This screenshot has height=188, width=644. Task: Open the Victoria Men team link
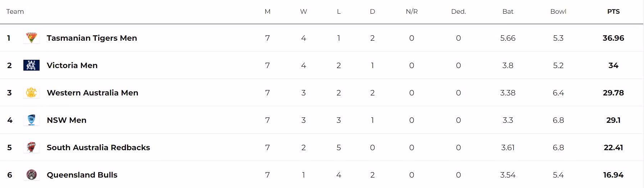coord(72,65)
